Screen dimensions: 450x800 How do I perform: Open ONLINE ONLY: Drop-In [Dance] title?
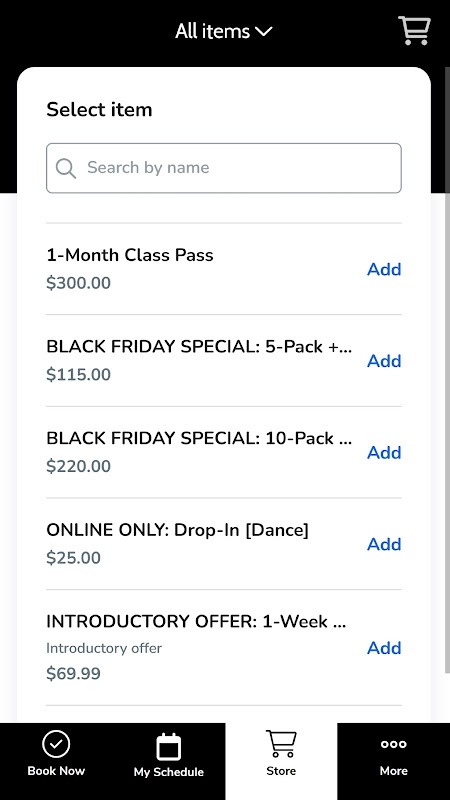(x=178, y=530)
